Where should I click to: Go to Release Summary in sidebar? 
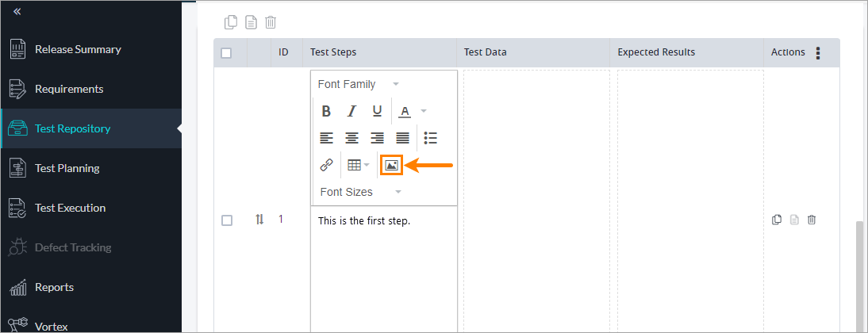pos(77,49)
